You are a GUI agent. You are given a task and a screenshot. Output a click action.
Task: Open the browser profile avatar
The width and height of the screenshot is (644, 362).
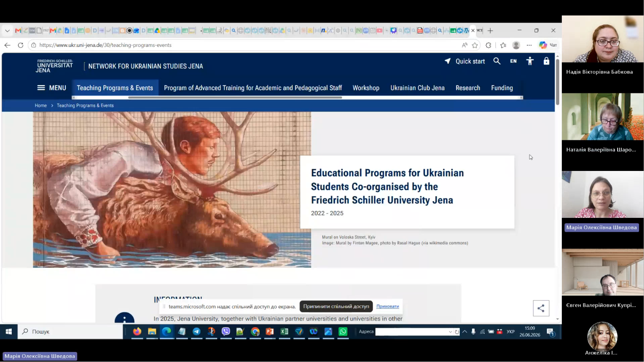(516, 45)
